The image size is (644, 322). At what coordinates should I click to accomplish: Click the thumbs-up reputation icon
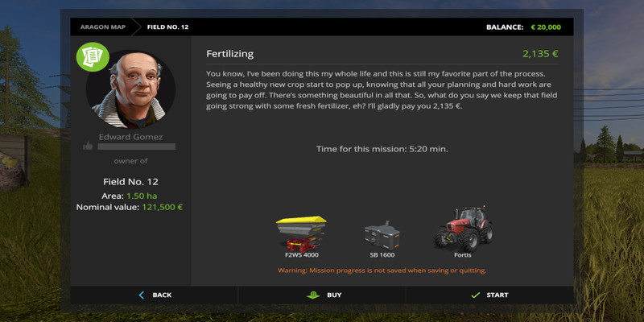[x=88, y=147]
